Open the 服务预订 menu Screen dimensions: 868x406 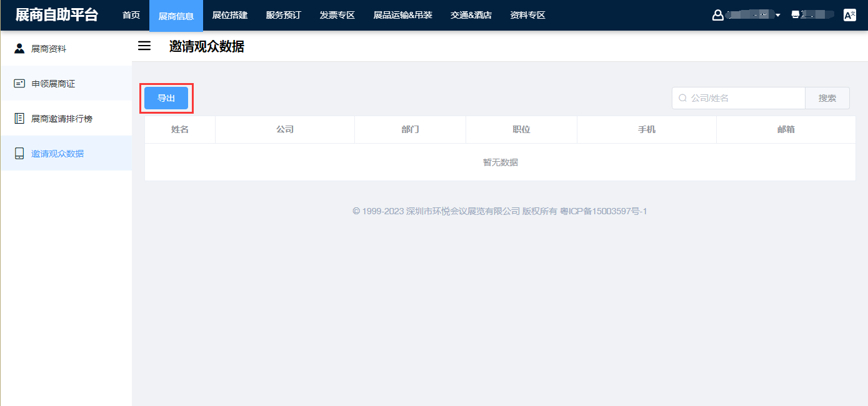[283, 16]
